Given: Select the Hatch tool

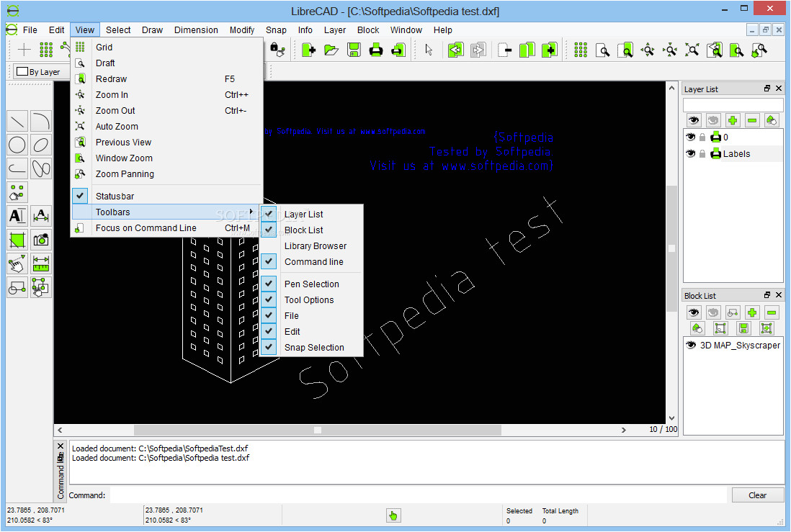Looking at the screenshot, I should pyautogui.click(x=17, y=240).
